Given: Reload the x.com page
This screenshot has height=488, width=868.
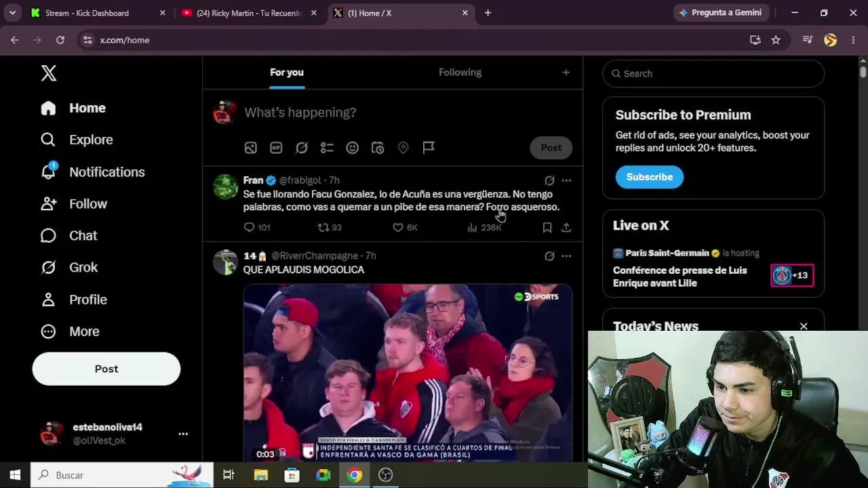Looking at the screenshot, I should pos(60,40).
